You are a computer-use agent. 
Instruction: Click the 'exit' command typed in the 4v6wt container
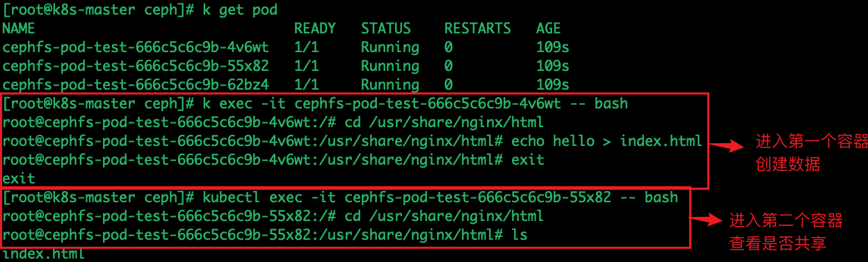click(527, 160)
